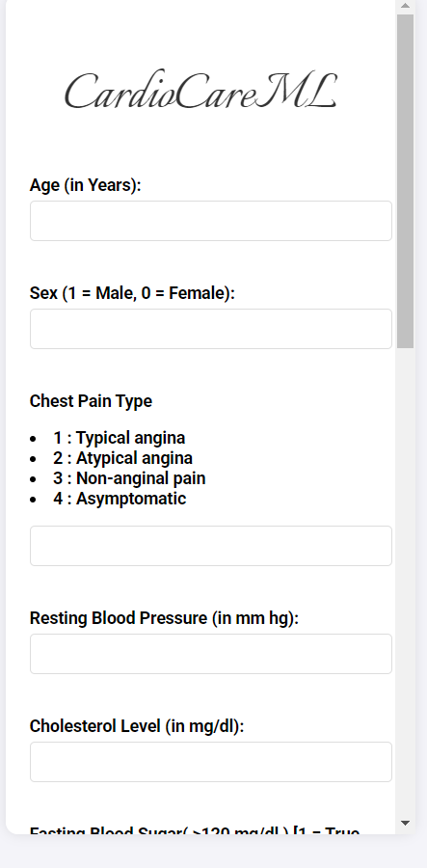Click the Chest Pain Type input field
The width and height of the screenshot is (427, 868).
pyautogui.click(x=211, y=546)
